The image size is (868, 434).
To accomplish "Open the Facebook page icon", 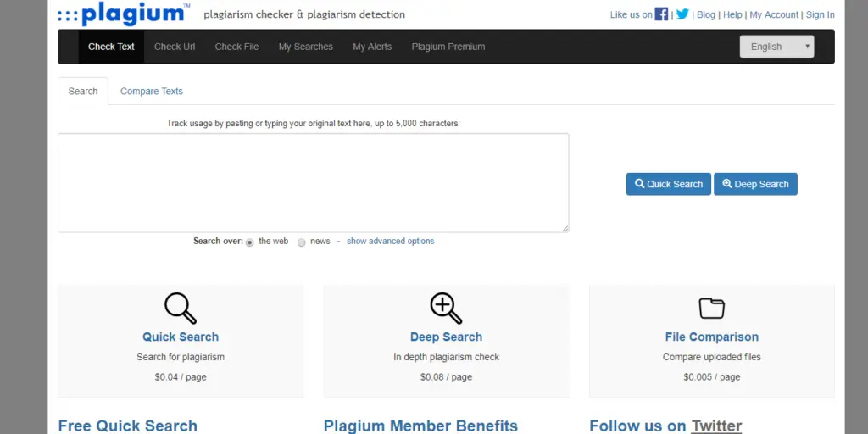I will tap(661, 14).
